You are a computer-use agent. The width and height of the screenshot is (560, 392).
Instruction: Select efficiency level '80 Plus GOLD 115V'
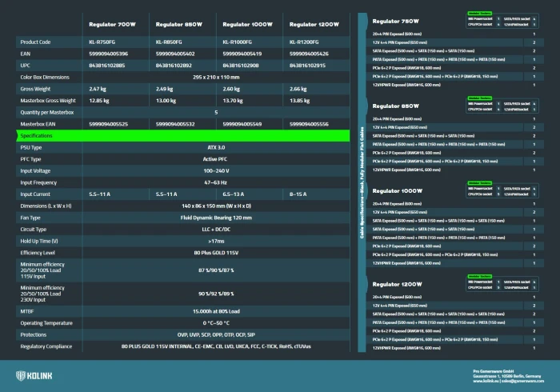216,253
